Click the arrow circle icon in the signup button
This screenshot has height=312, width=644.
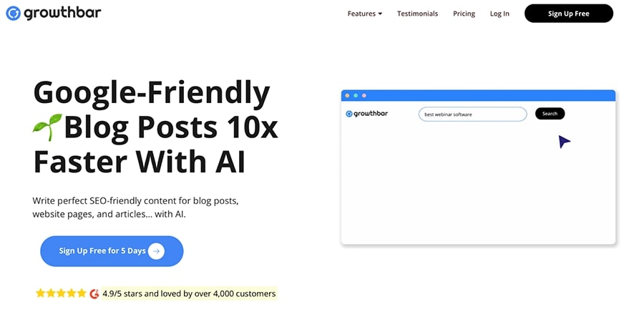click(x=156, y=251)
